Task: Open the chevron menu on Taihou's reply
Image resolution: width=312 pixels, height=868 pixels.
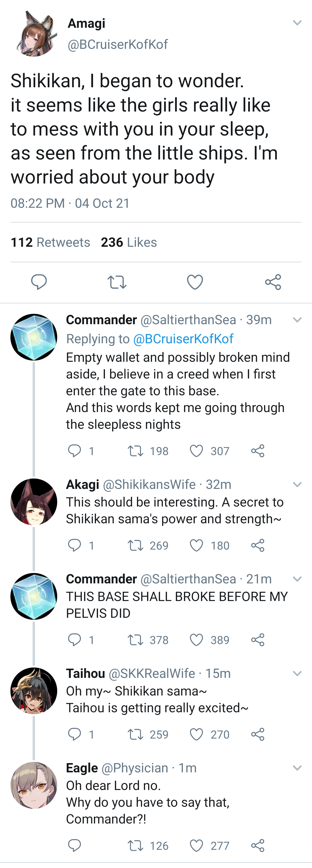Action: pos(297,674)
